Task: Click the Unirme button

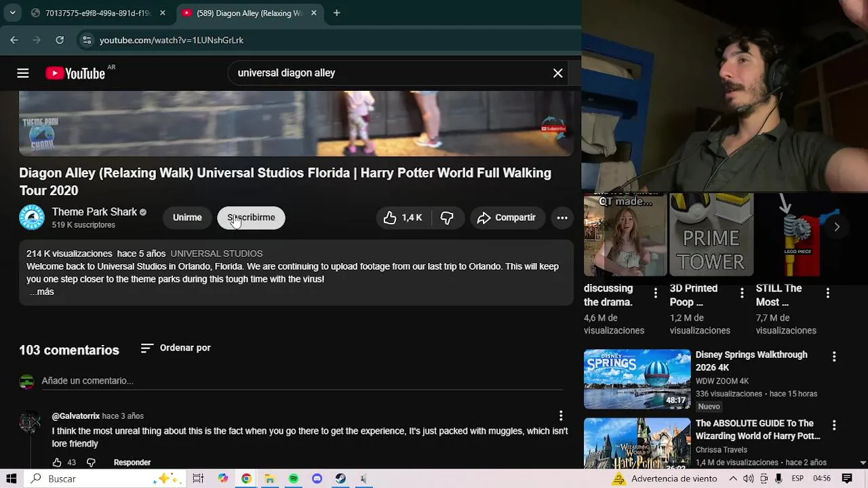Action: tap(187, 218)
